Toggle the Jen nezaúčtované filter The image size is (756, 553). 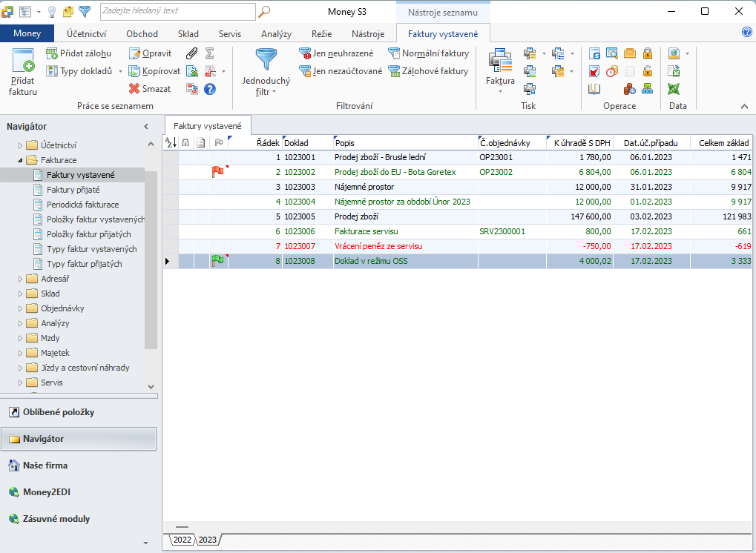point(341,71)
